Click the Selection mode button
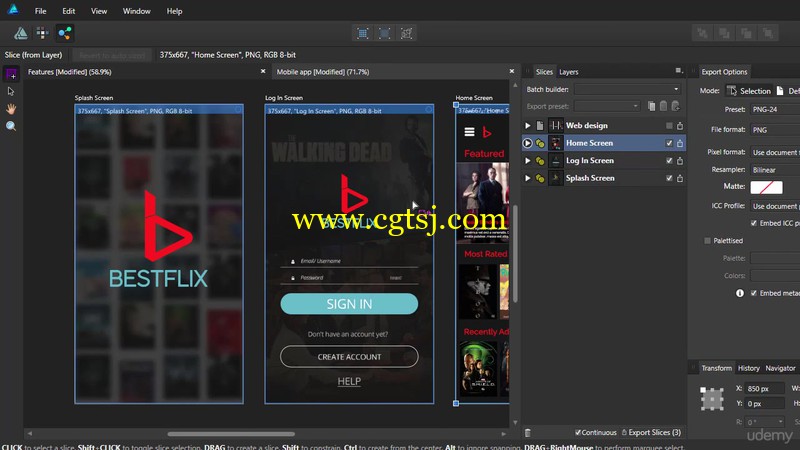This screenshot has width=800, height=450. tap(749, 91)
